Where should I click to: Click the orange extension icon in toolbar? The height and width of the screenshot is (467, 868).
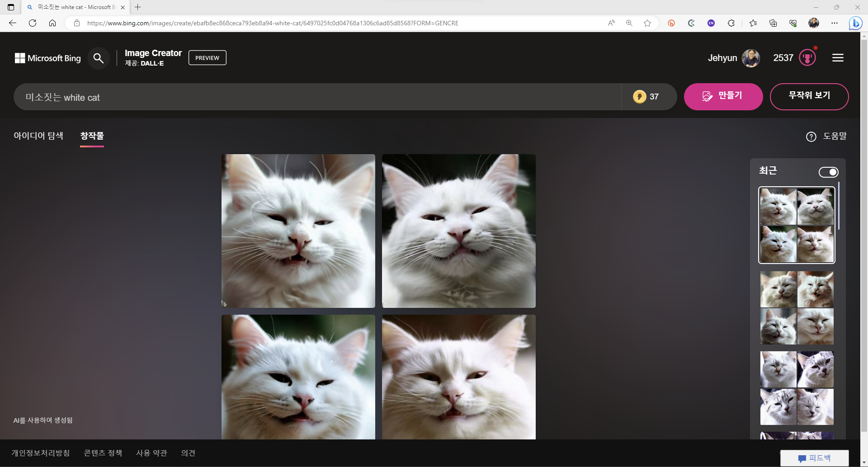click(x=671, y=23)
